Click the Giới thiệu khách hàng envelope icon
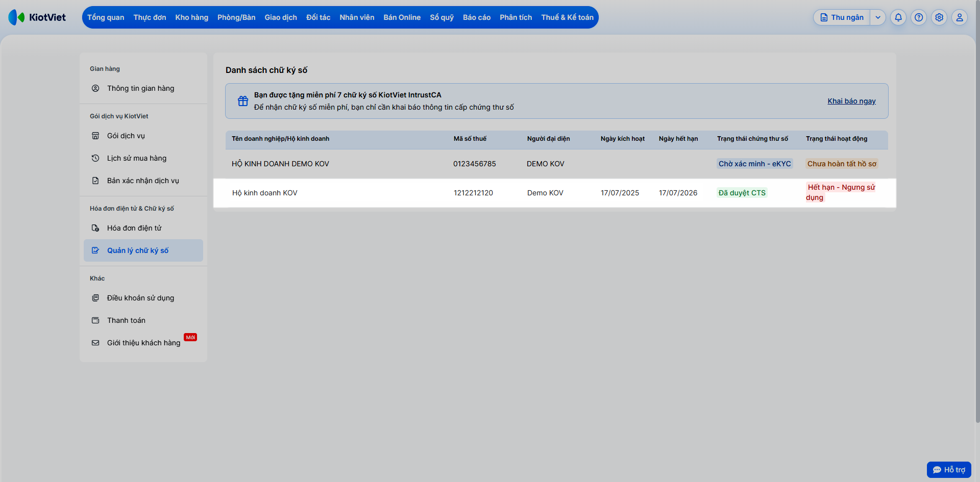The image size is (980, 482). tap(95, 343)
